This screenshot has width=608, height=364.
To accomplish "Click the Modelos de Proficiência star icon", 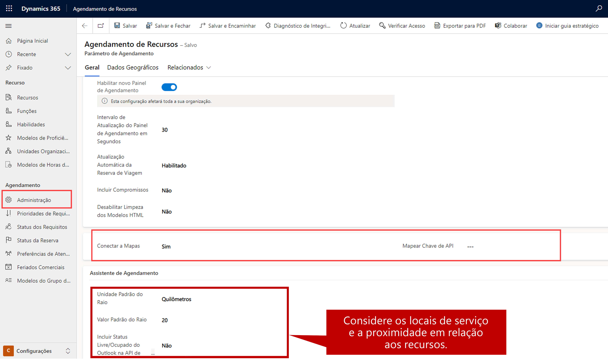I will click(9, 138).
